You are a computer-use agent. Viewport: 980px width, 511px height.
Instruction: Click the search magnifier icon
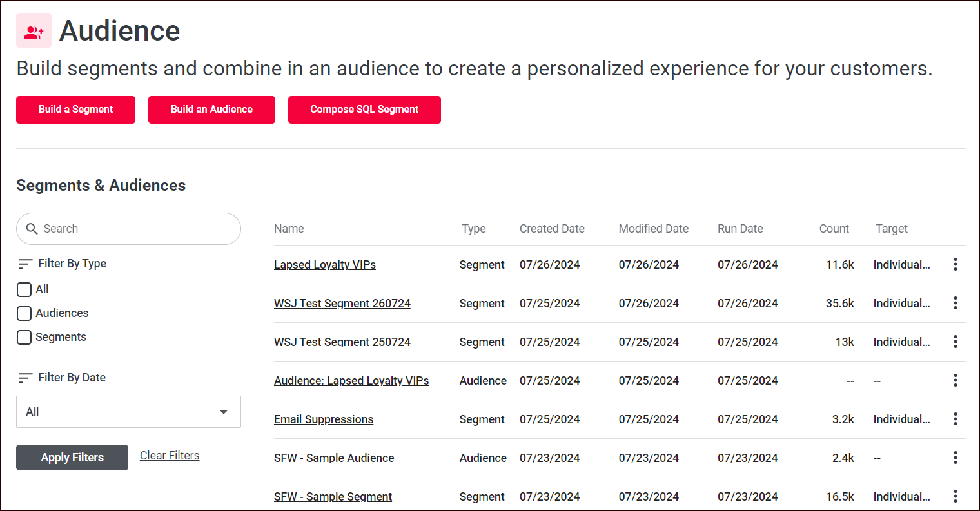[x=32, y=229]
